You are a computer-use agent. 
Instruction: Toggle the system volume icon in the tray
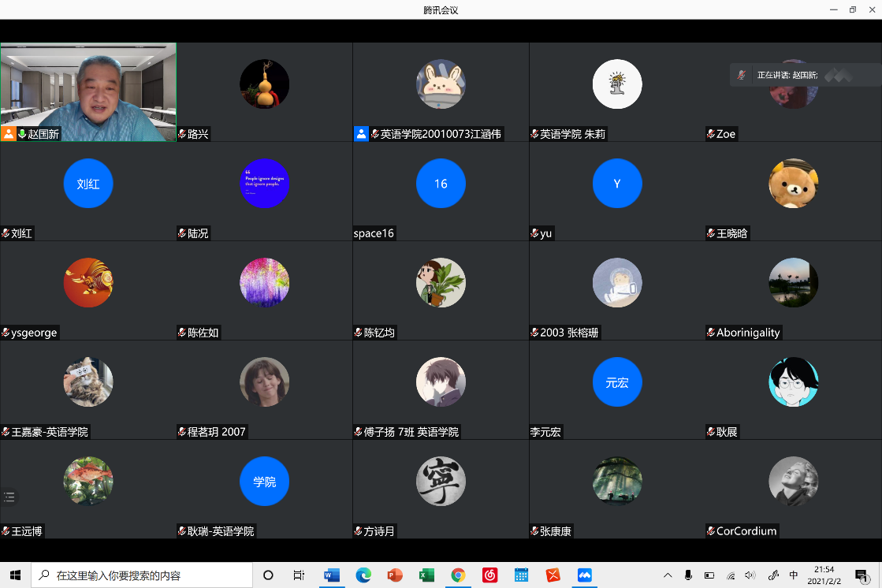point(750,575)
